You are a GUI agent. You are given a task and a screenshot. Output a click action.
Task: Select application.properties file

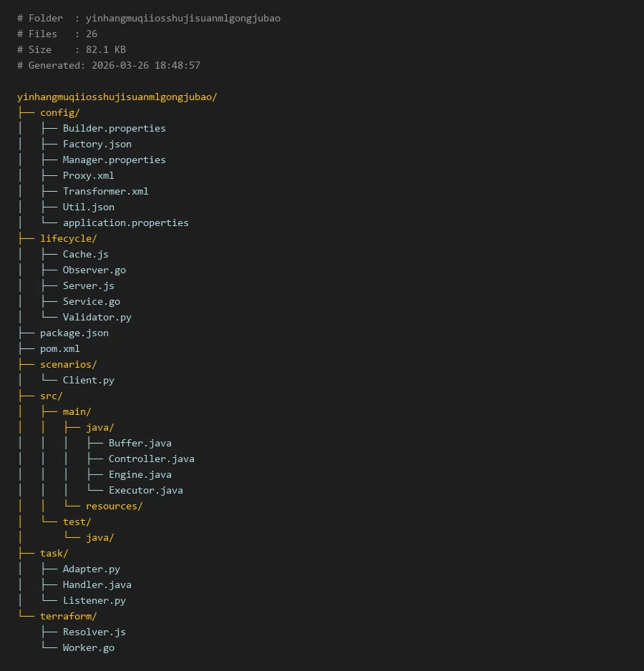[125, 222]
